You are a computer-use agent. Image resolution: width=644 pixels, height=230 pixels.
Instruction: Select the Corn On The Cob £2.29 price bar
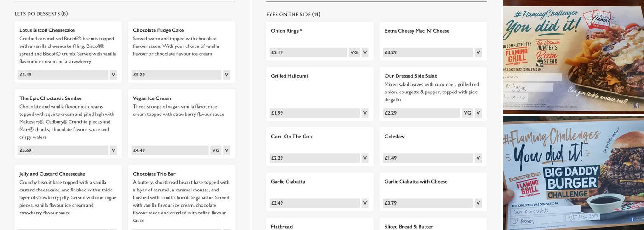click(x=315, y=158)
